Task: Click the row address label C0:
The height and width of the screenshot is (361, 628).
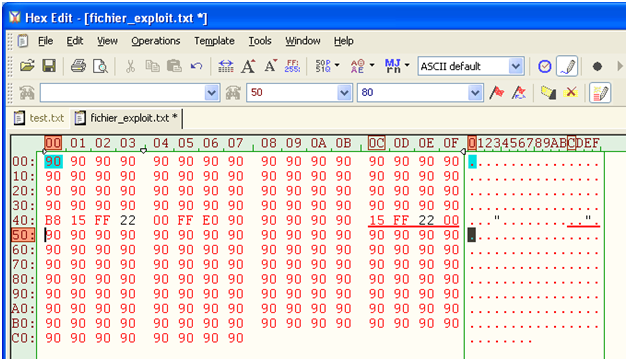Action: point(23,338)
